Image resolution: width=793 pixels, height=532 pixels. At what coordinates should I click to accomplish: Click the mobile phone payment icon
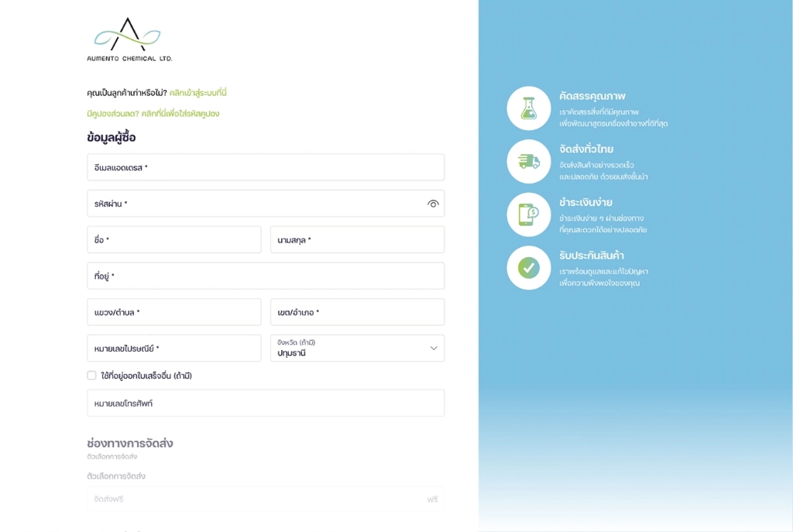(528, 215)
